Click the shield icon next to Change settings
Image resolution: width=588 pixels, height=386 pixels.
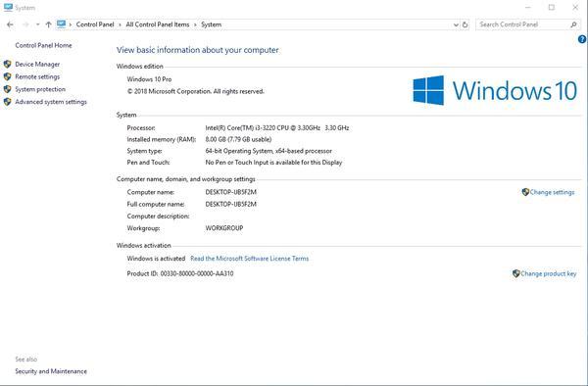525,192
